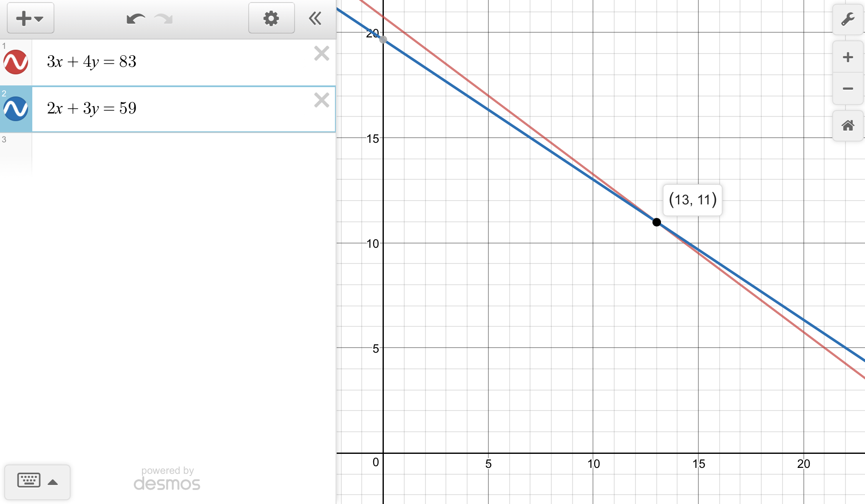Open the Add Item plus menu
865x504 pixels.
click(30, 18)
